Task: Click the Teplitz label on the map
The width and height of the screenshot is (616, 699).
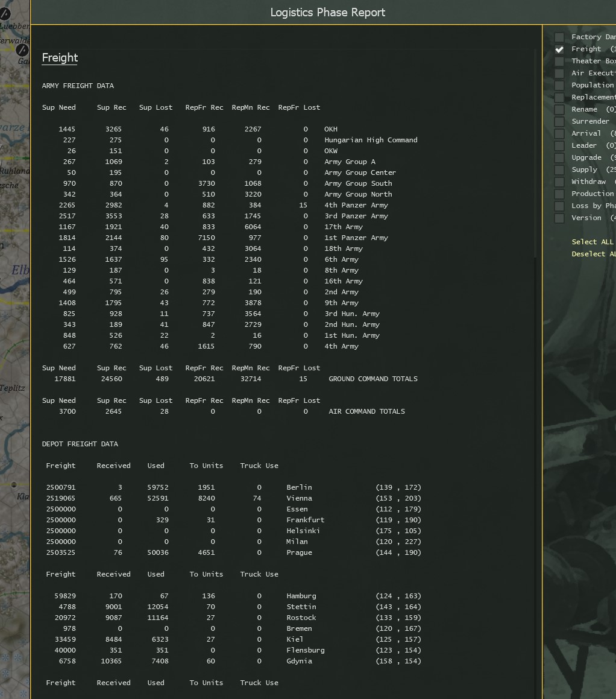Action: click(x=13, y=388)
